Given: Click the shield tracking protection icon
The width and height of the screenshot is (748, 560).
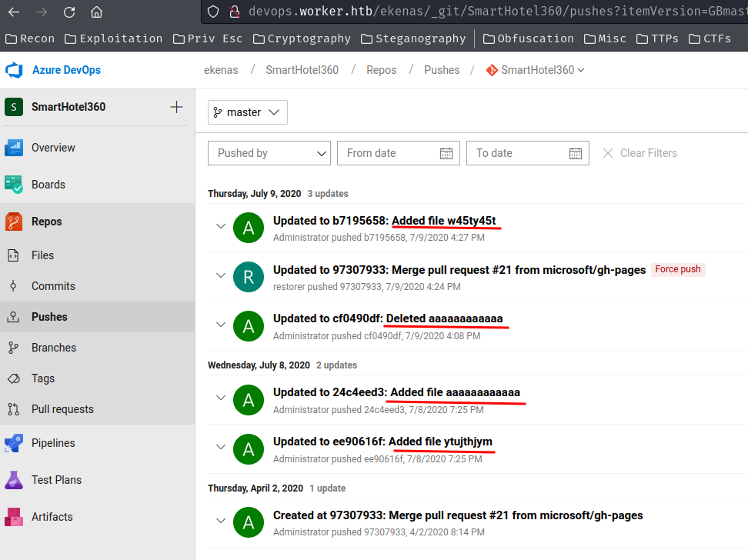Looking at the screenshot, I should pyautogui.click(x=213, y=12).
